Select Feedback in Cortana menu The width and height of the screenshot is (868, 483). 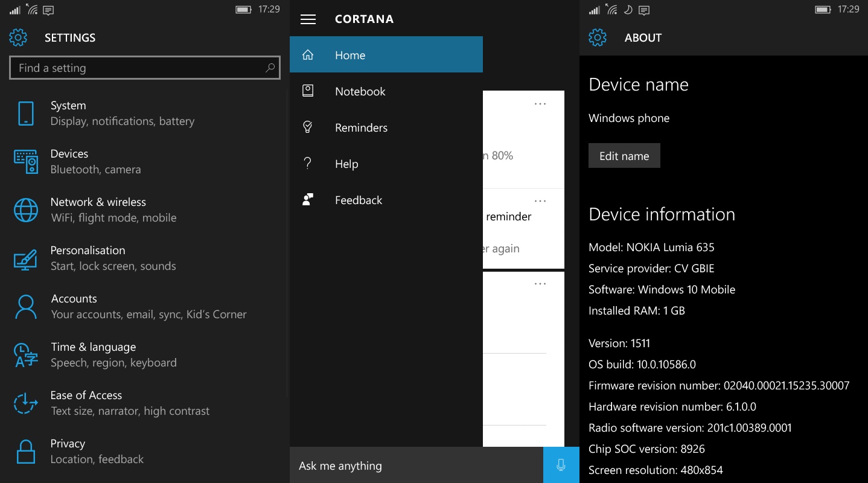pyautogui.click(x=386, y=200)
